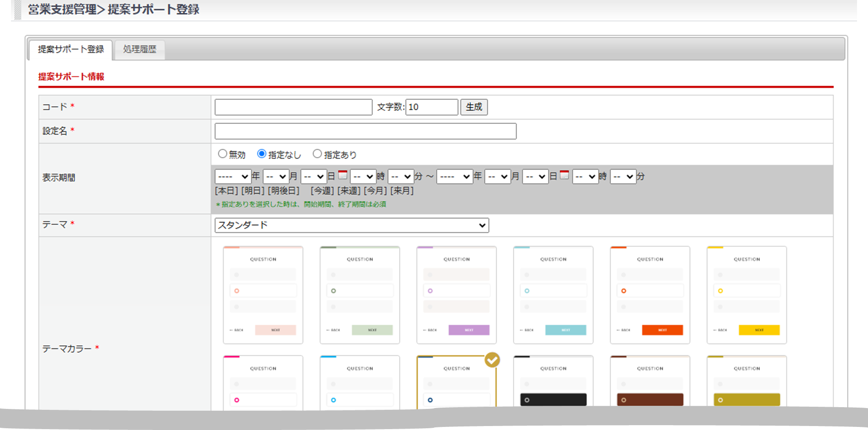The image size is (868, 430).
Task: Choose the purple theme color swatch
Action: (456, 295)
